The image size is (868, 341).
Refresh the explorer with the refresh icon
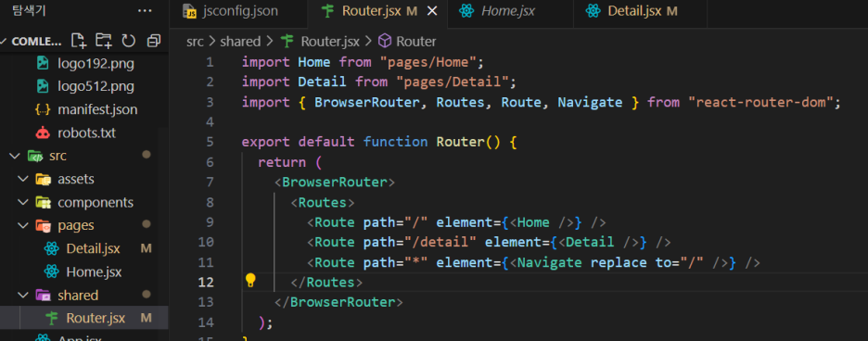click(128, 41)
